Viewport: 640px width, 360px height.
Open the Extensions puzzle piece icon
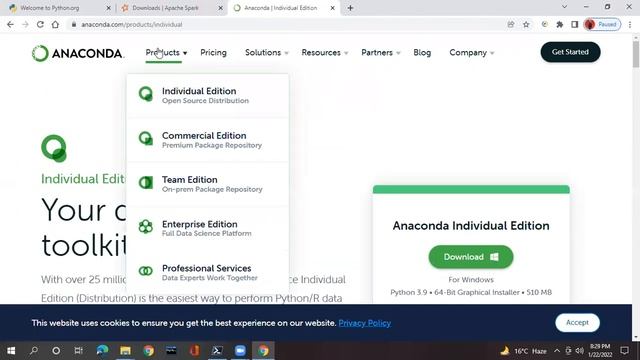coord(560,24)
